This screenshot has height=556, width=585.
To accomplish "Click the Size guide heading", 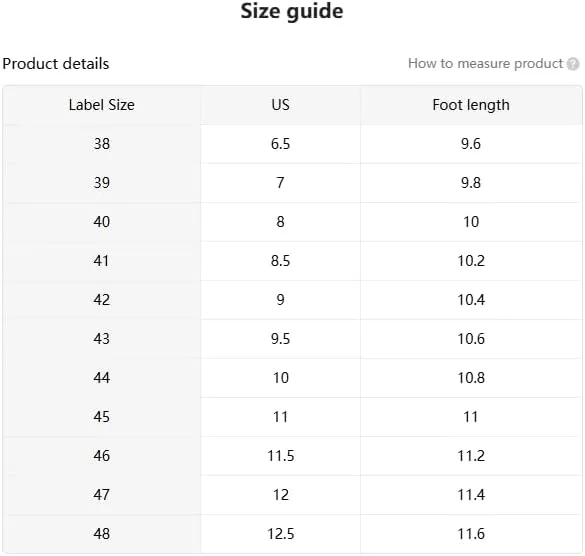I will [292, 11].
